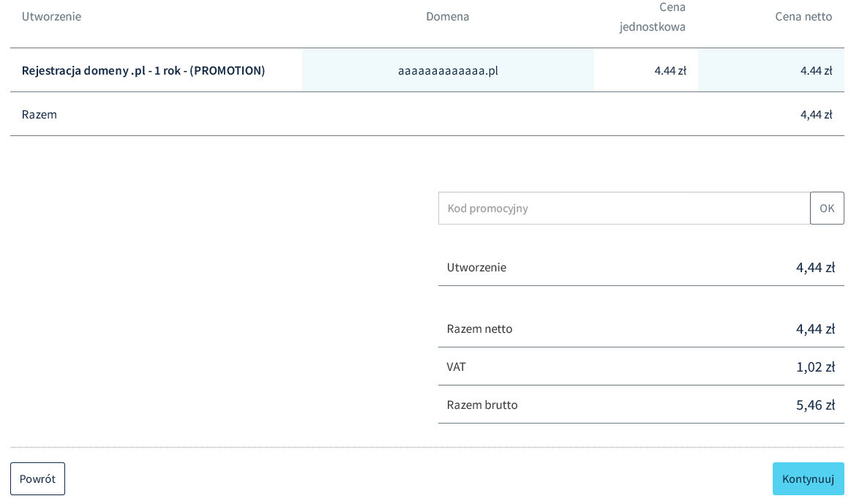
Task: Click the Domena column header
Action: [447, 16]
